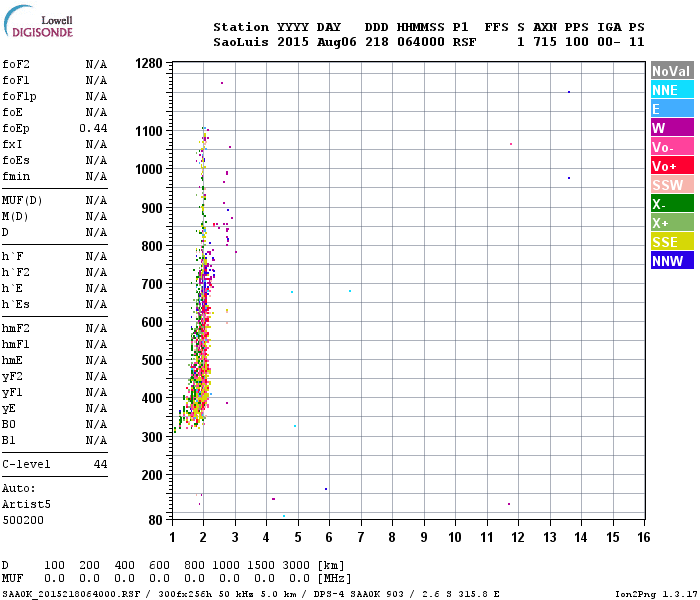The width and height of the screenshot is (700, 600).
Task: Select the E blue legend swatch
Action: tap(672, 109)
